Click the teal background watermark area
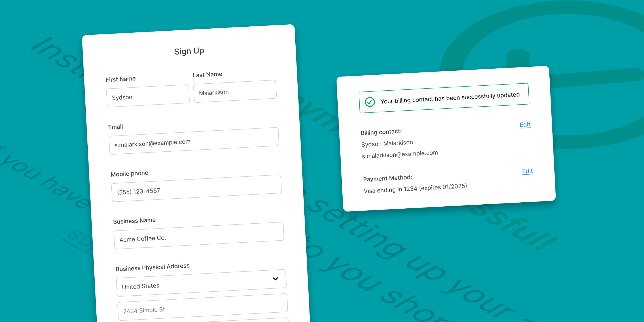Viewport: 644px width, 322px height. pos(322,161)
